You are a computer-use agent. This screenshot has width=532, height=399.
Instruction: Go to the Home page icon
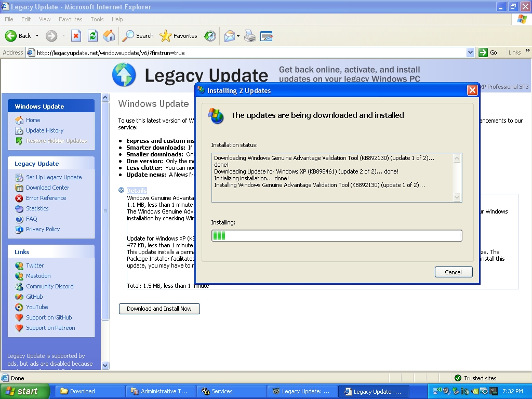(x=109, y=36)
